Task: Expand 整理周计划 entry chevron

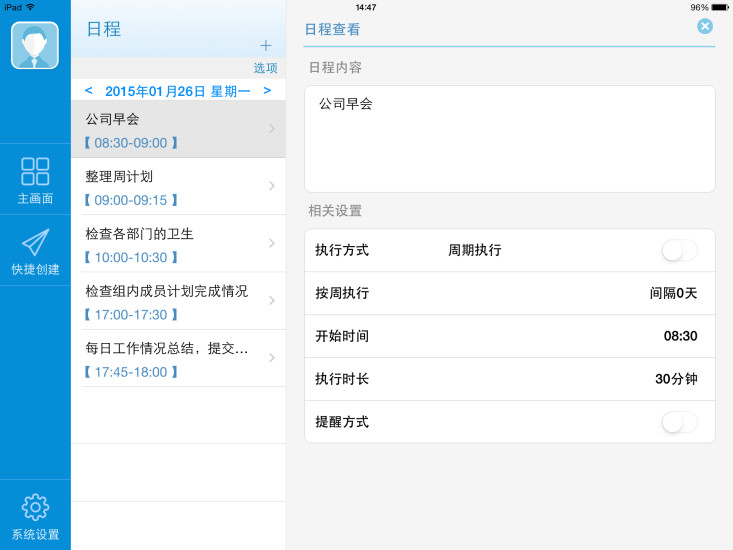Action: click(272, 186)
